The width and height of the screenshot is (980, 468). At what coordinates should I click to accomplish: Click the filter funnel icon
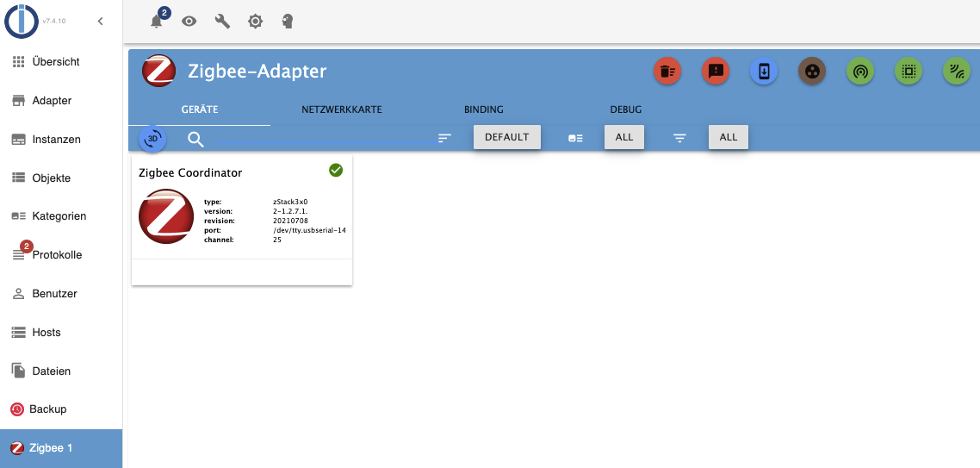click(680, 138)
